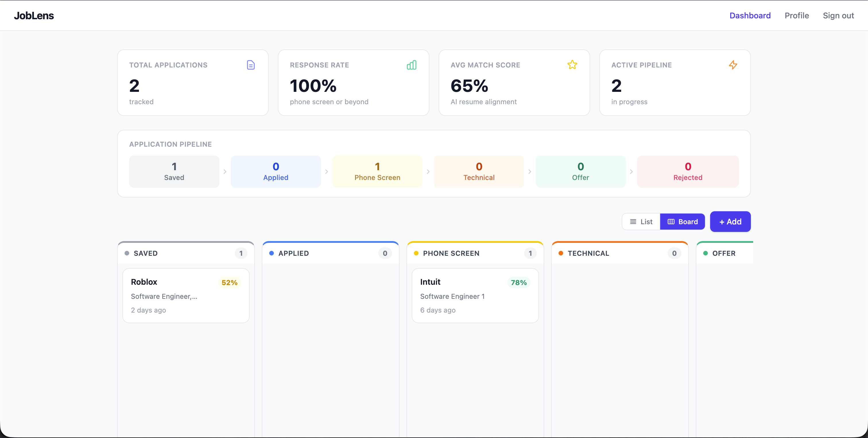
Task: Switch to Board view
Action: (x=682, y=222)
